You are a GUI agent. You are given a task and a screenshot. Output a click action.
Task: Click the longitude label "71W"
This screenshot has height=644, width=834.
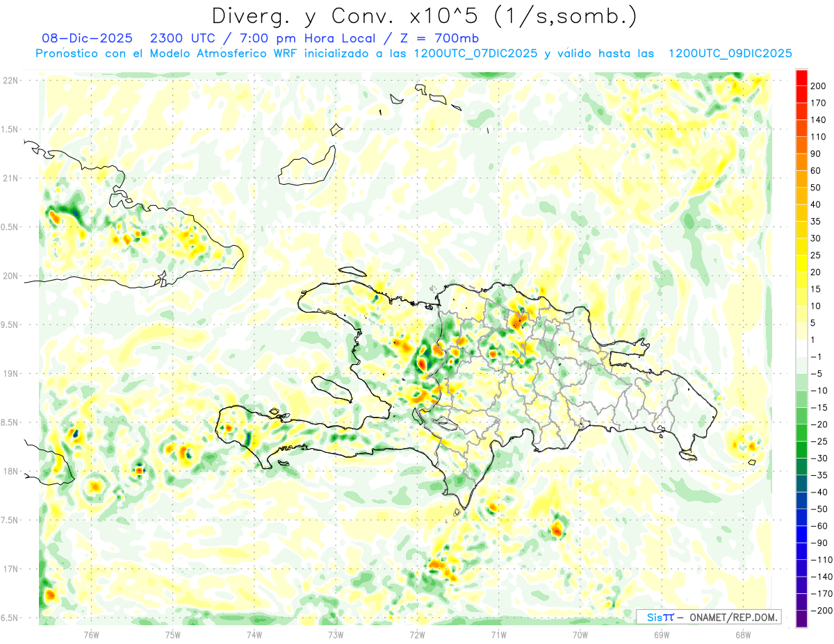coord(498,634)
